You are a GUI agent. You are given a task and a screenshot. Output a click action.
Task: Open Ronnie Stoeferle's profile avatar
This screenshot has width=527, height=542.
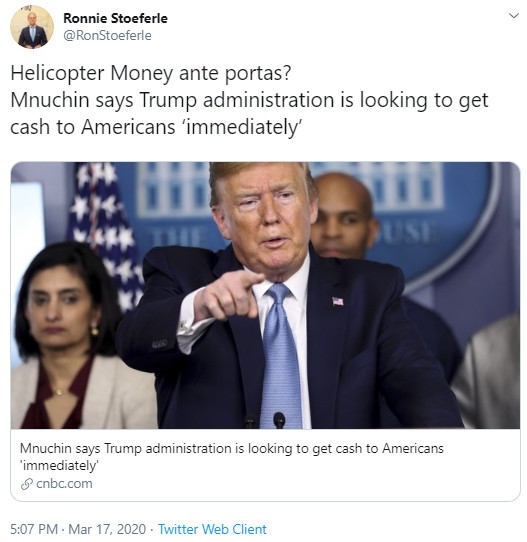point(32,27)
